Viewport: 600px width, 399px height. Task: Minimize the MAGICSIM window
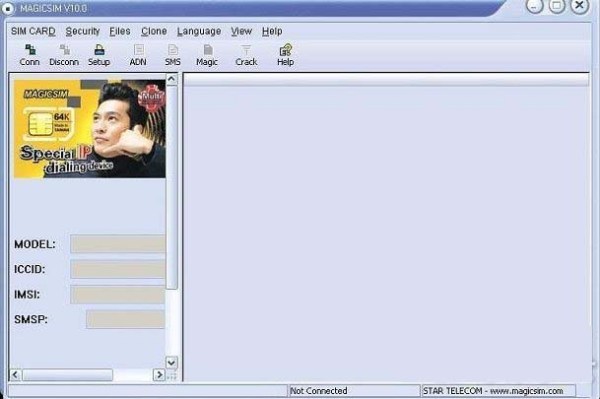(535, 5)
